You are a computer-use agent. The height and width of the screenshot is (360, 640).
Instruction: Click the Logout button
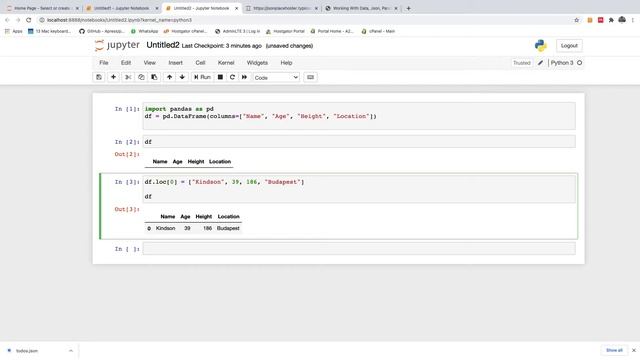pyautogui.click(x=569, y=46)
